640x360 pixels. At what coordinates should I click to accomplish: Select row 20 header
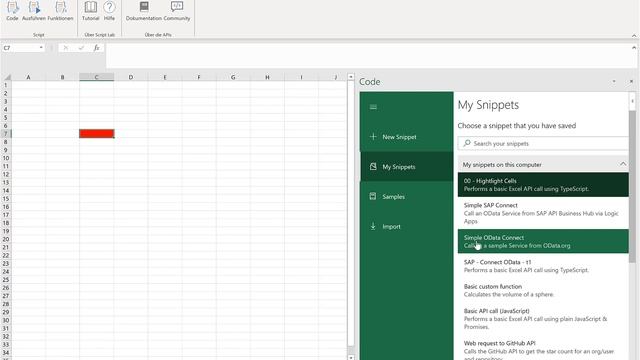tap(6, 239)
